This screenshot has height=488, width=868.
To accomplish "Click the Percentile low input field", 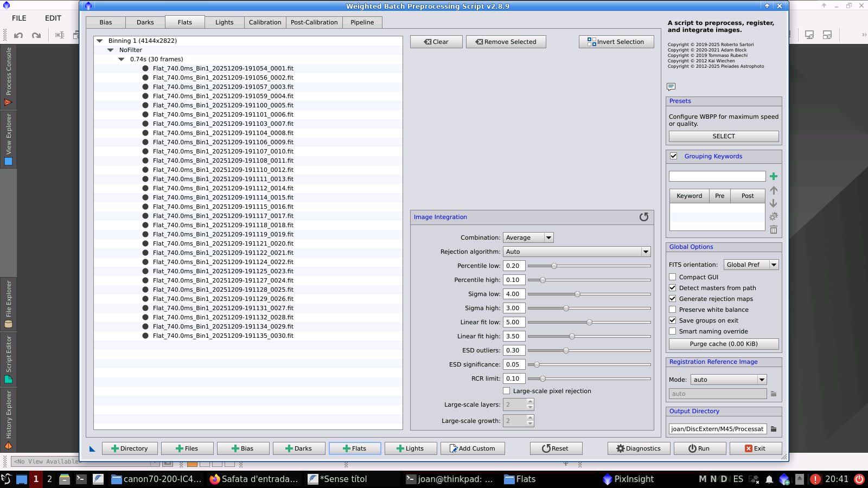I will click(513, 266).
